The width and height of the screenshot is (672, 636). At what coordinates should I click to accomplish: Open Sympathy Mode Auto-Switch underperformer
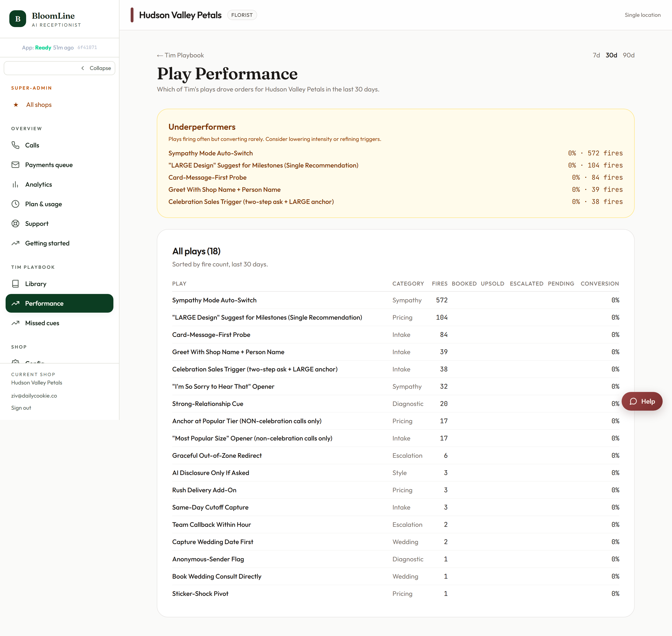tap(210, 153)
